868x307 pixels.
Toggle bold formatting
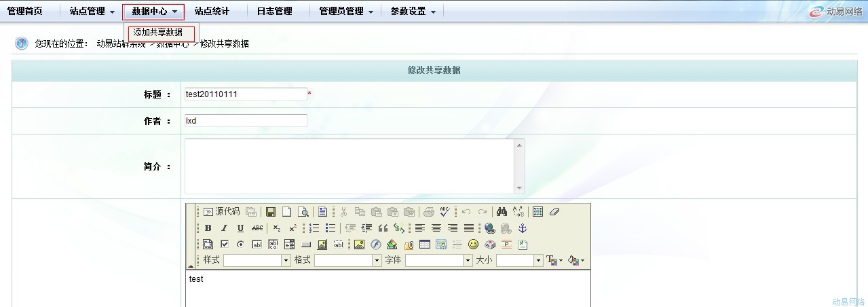(x=208, y=228)
